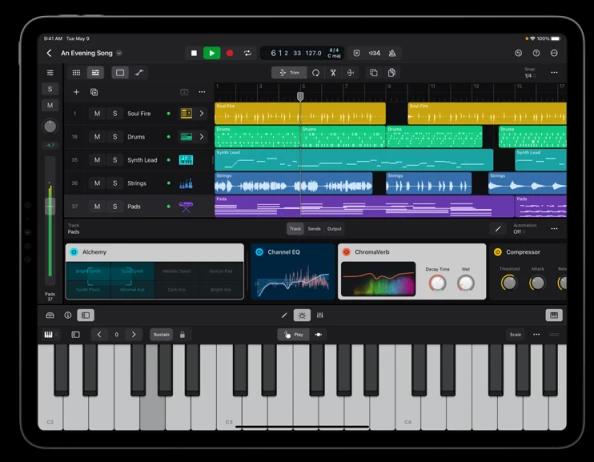The image size is (594, 462).
Task: Switch to the Tracks area view button
Action: [x=95, y=72]
